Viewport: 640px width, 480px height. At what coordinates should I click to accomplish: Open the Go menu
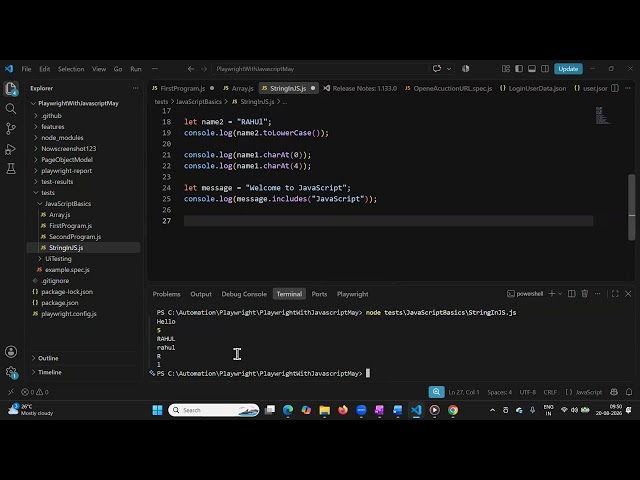(118, 69)
